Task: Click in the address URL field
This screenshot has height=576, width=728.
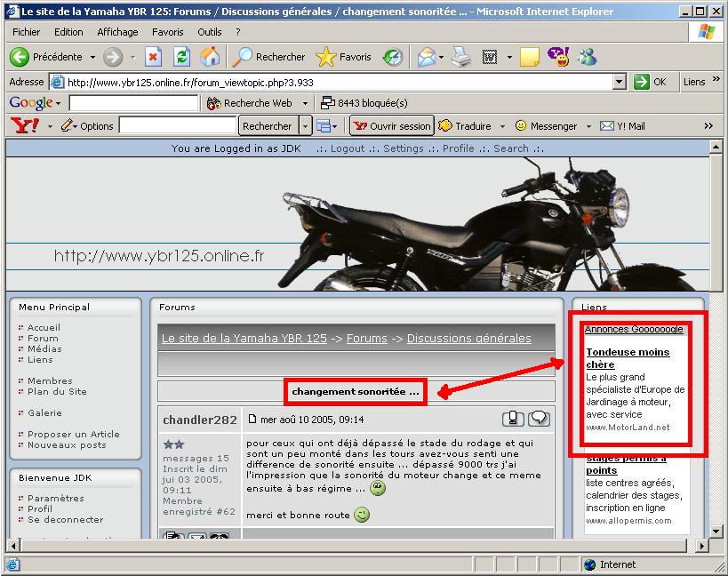Action: [339, 82]
